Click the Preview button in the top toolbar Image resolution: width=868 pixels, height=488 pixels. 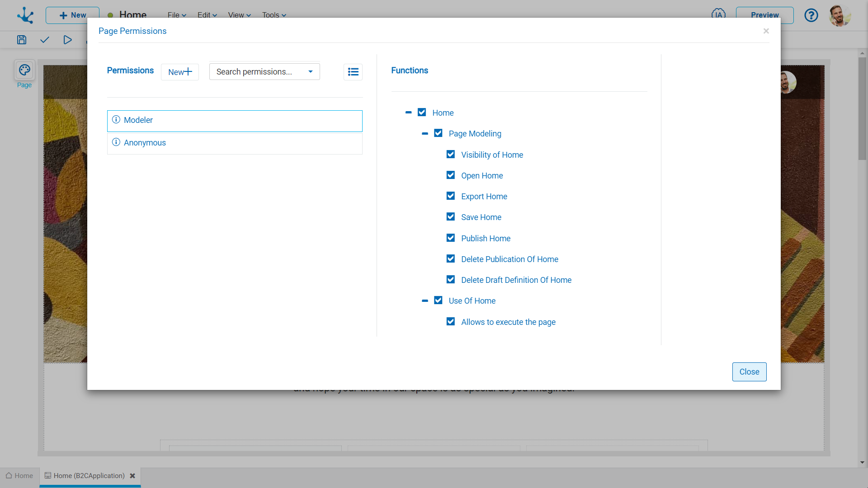point(764,15)
